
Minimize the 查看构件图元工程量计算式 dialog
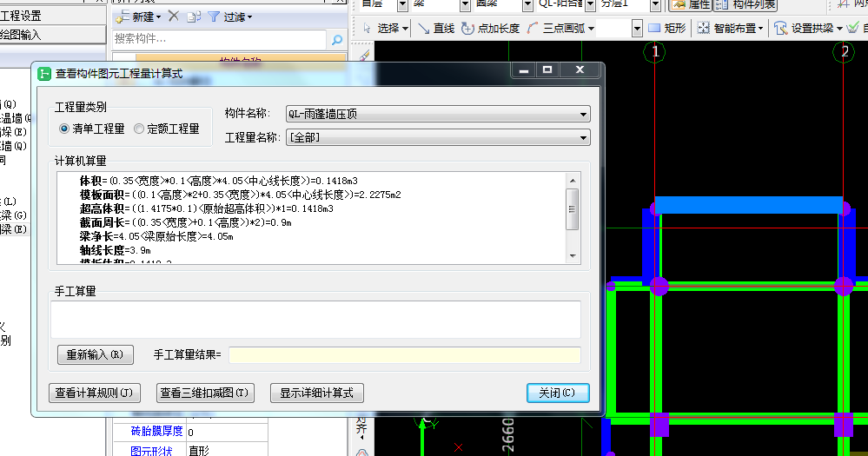pos(524,69)
